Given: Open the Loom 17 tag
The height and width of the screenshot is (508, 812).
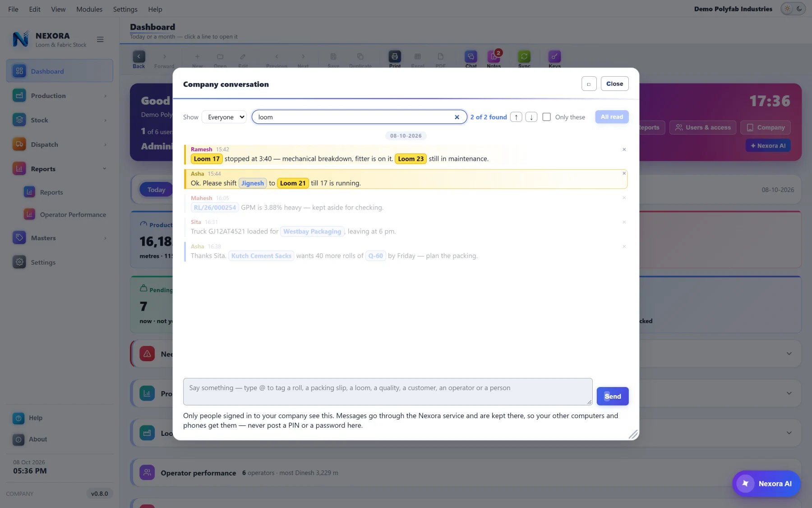Looking at the screenshot, I should (x=207, y=159).
